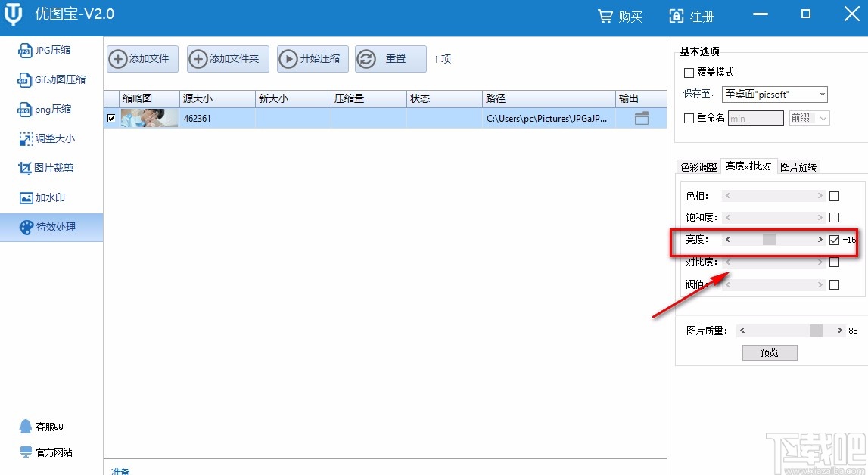Enable the 对比度 contrast checkbox
The width and height of the screenshot is (868, 475).
coord(835,262)
